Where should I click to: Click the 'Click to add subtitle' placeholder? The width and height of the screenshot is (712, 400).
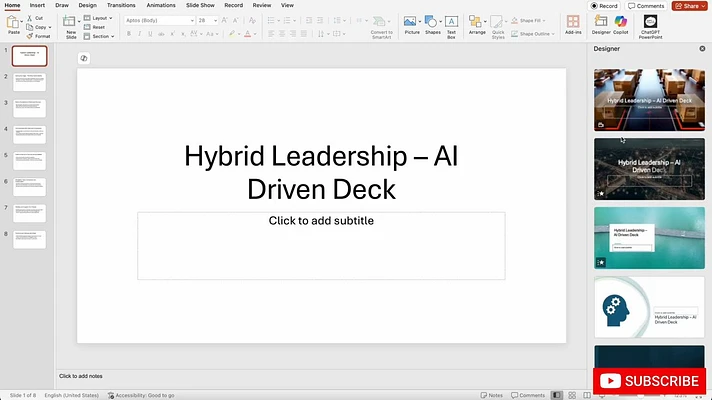[321, 246]
